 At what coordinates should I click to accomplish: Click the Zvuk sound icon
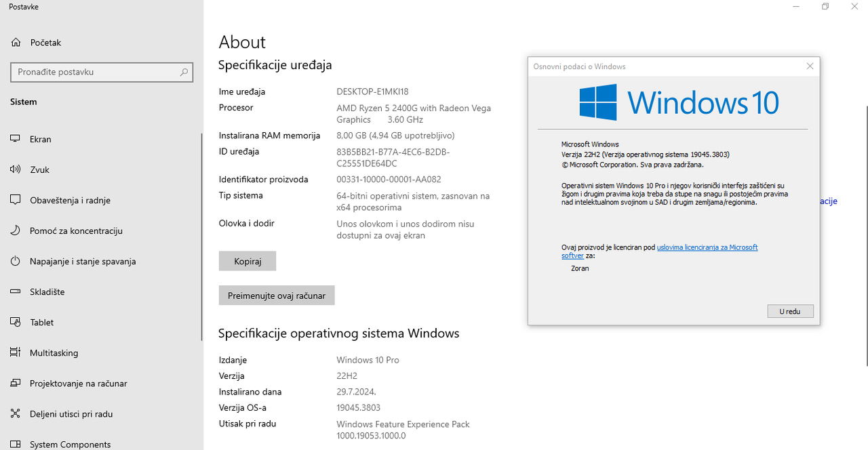[x=16, y=169]
